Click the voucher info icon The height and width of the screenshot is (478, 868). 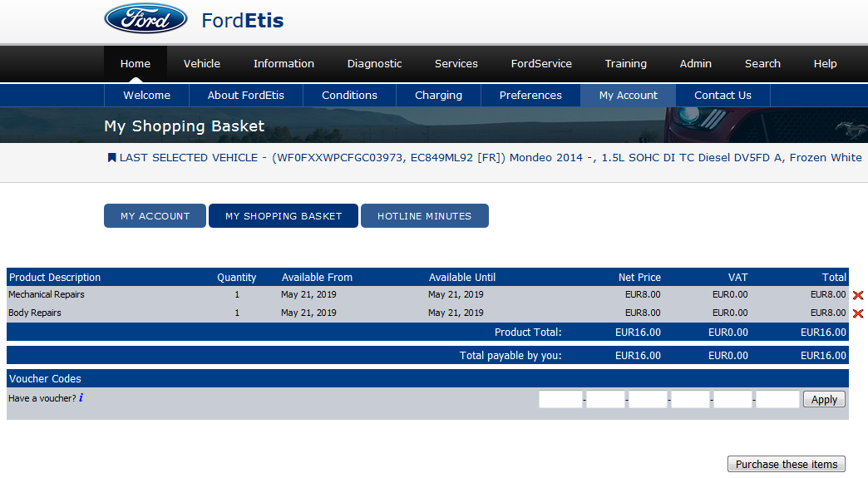pyautogui.click(x=81, y=398)
